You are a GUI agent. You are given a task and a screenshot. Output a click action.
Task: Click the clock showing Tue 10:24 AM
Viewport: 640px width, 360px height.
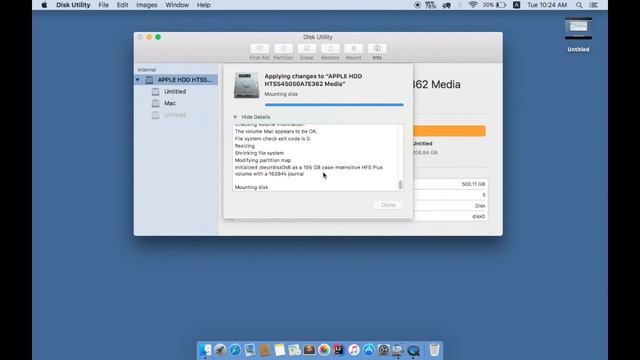click(x=547, y=5)
